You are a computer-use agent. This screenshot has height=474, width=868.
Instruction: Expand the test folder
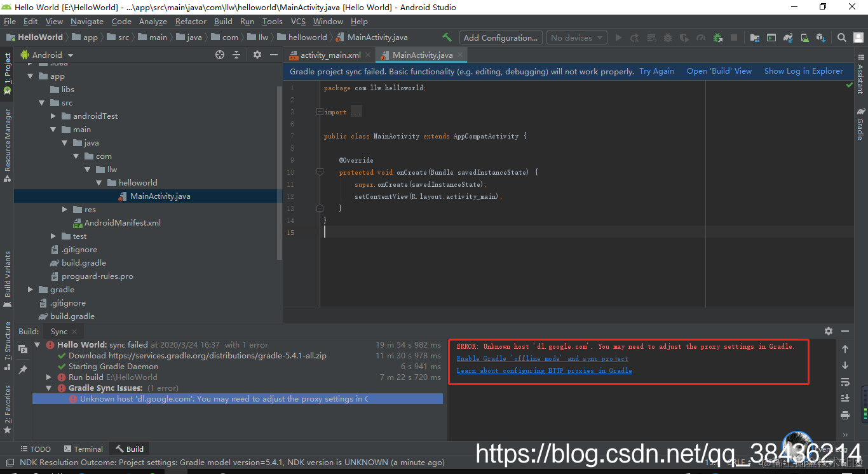pos(53,236)
